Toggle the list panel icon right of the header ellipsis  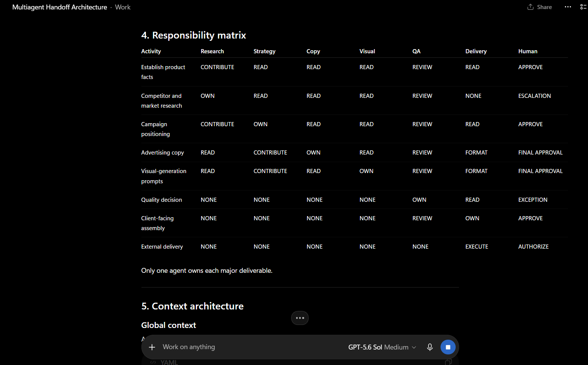pos(583,7)
